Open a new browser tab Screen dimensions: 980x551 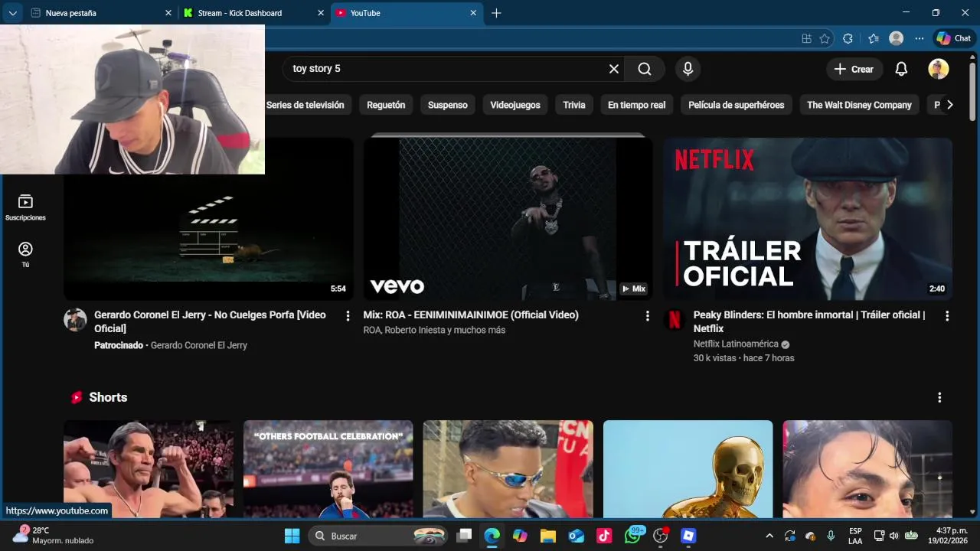(x=496, y=13)
